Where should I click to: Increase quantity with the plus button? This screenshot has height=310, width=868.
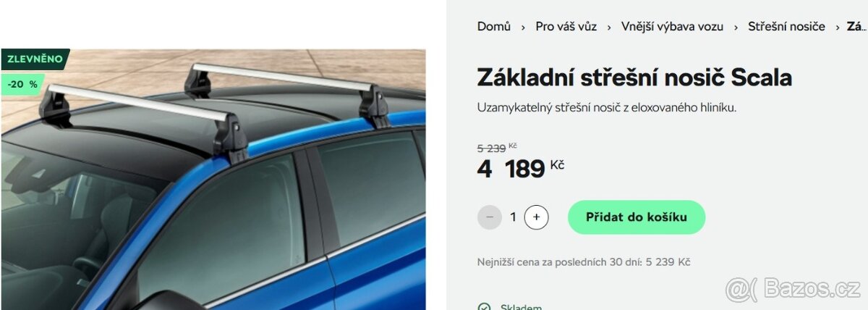tap(536, 217)
